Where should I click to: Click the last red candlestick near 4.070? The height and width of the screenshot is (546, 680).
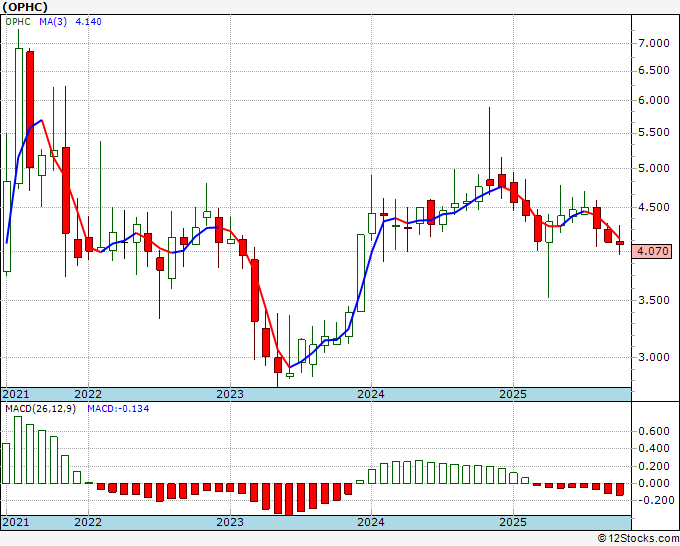tap(620, 243)
